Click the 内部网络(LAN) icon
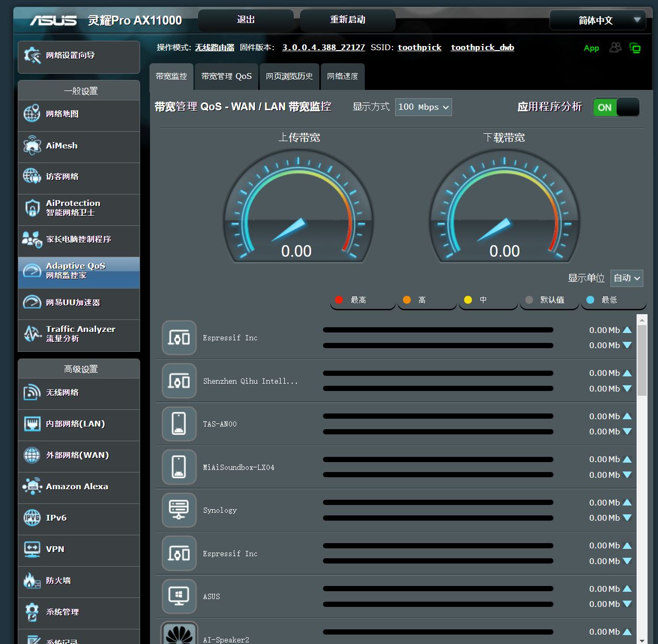This screenshot has width=658, height=644. (32, 424)
